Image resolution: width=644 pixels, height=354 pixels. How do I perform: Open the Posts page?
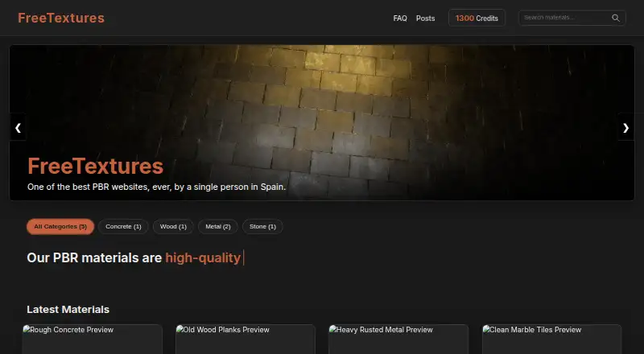425,19
